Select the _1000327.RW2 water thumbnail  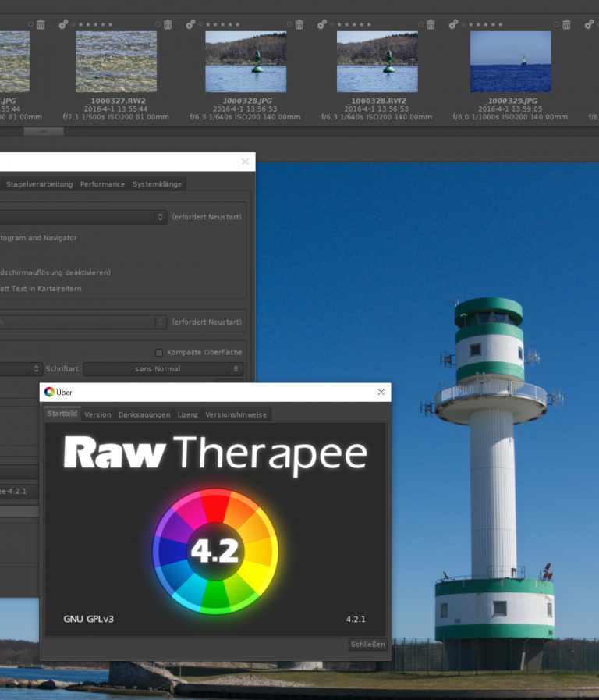point(116,62)
